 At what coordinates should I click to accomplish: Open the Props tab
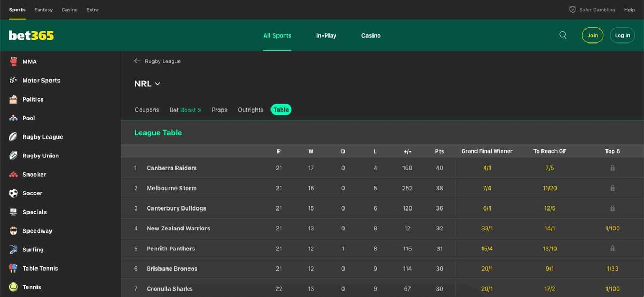(219, 110)
